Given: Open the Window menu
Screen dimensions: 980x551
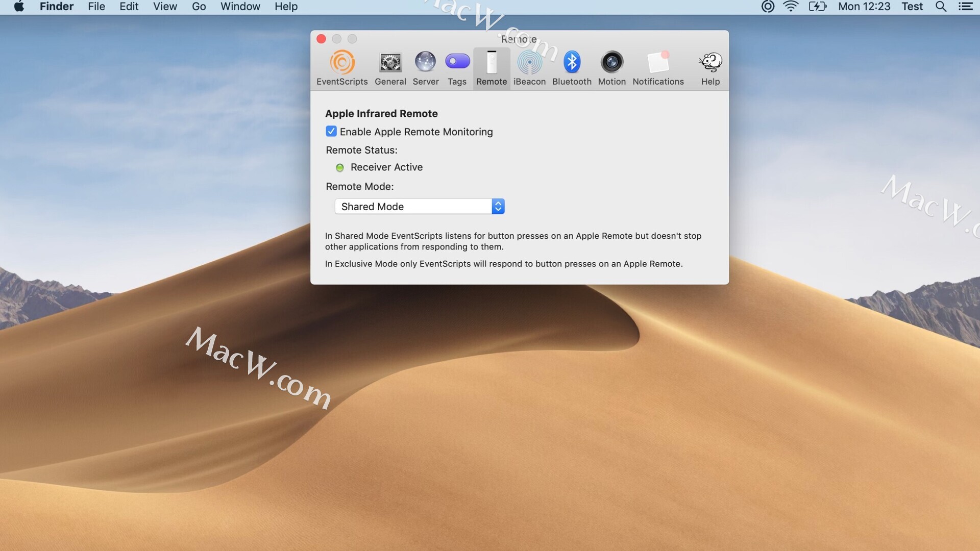Looking at the screenshot, I should click(240, 7).
